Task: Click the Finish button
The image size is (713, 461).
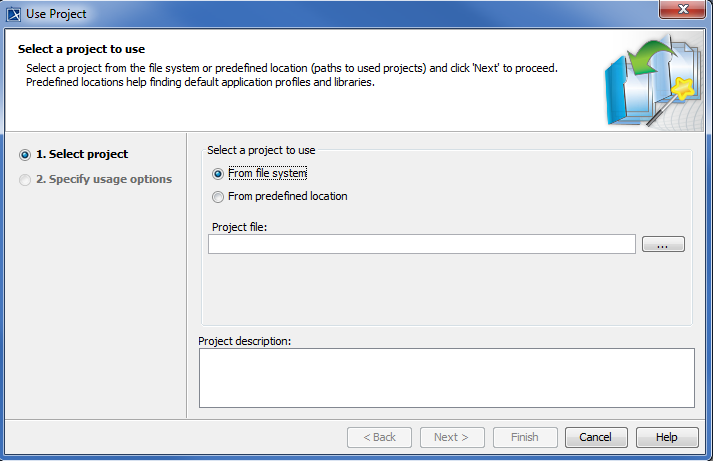Action: 525,437
